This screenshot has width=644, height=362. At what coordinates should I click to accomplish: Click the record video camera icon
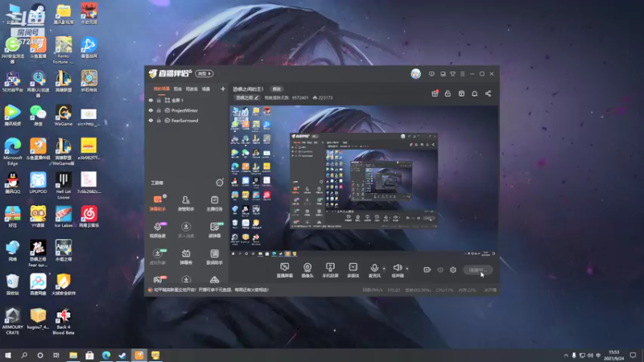click(x=427, y=269)
